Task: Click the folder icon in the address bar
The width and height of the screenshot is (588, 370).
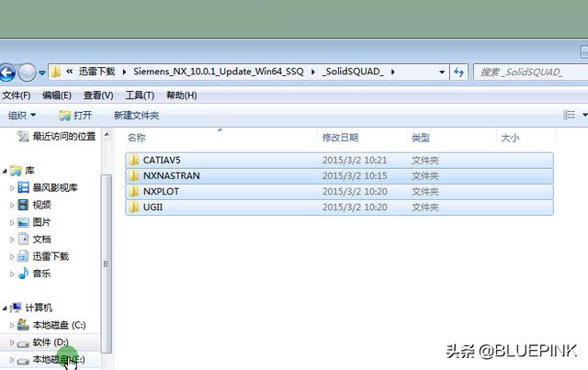Action: pos(55,72)
